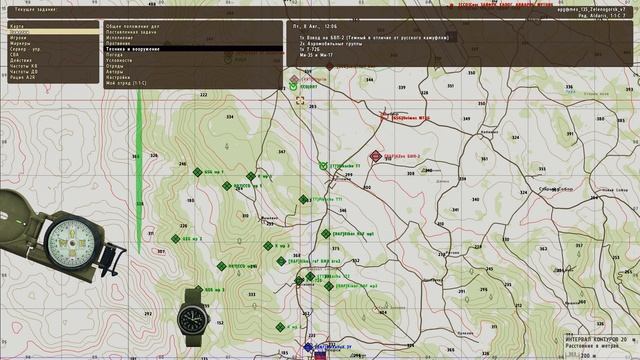Open the Мой отряд (1-1-C) note
Image resolution: width=640 pixels, height=360 pixels.
click(x=126, y=83)
